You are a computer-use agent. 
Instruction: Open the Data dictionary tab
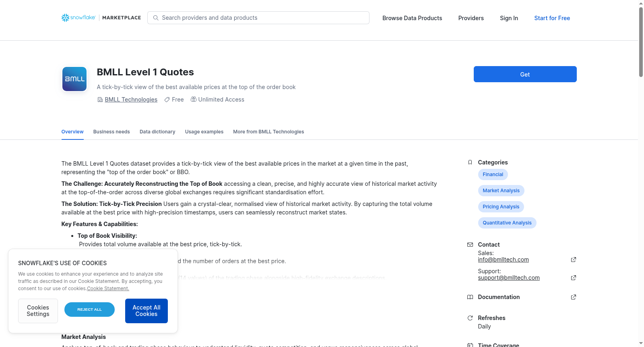coord(157,132)
